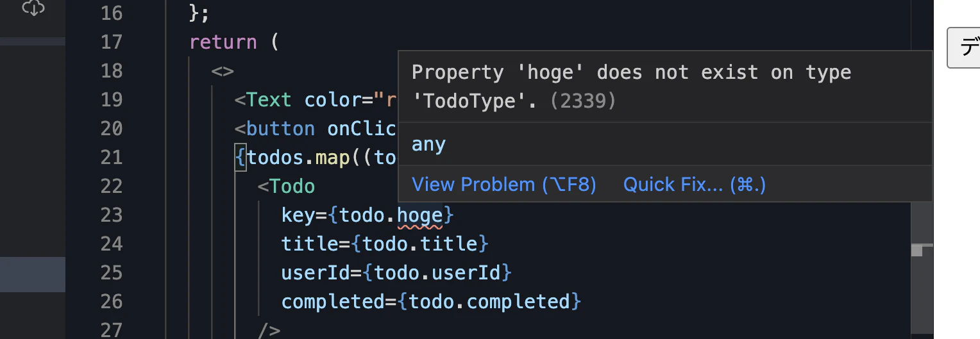Click the cloud download icon
The image size is (980, 339).
pyautogui.click(x=33, y=8)
